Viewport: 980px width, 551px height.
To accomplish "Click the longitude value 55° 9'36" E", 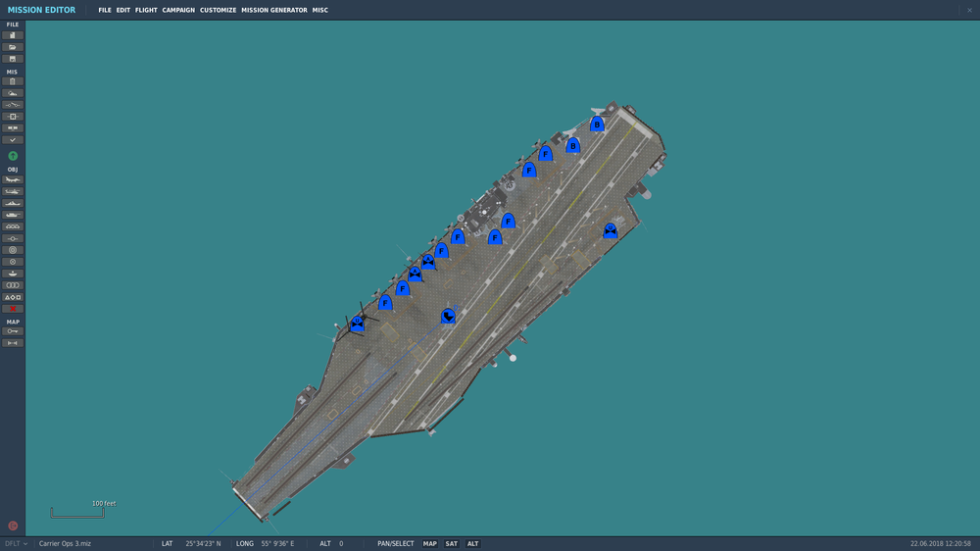I will pyautogui.click(x=277, y=543).
